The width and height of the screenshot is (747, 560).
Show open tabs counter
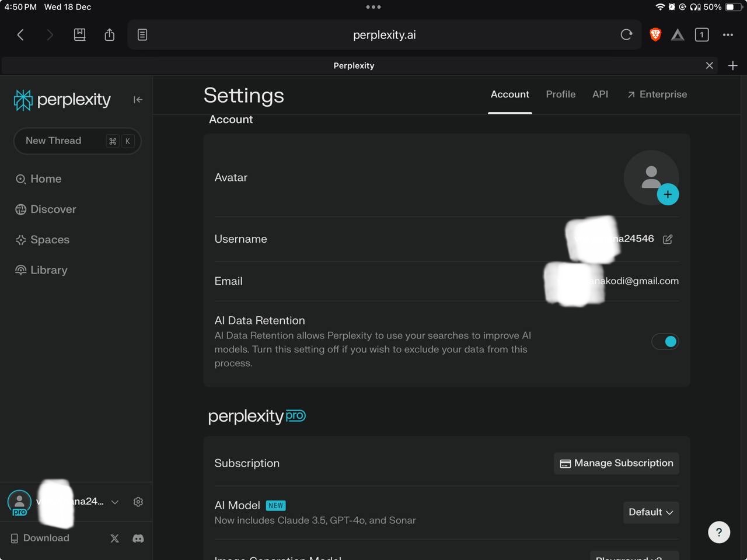tap(702, 35)
